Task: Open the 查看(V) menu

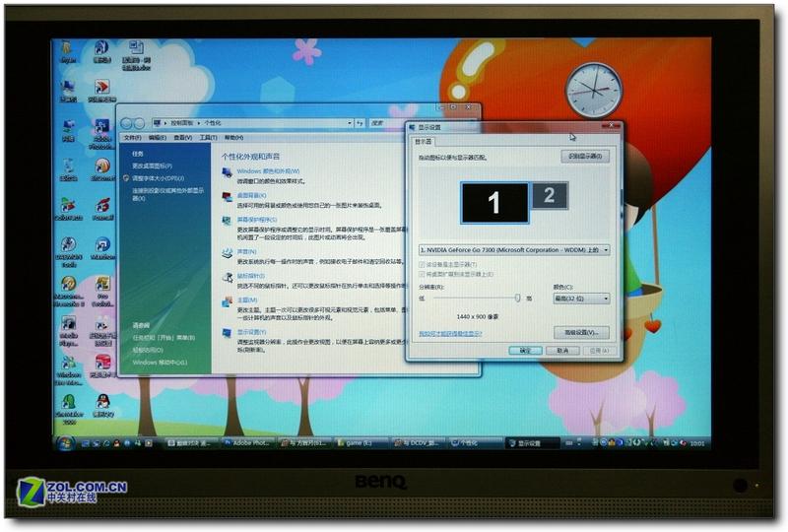Action: pos(183,138)
